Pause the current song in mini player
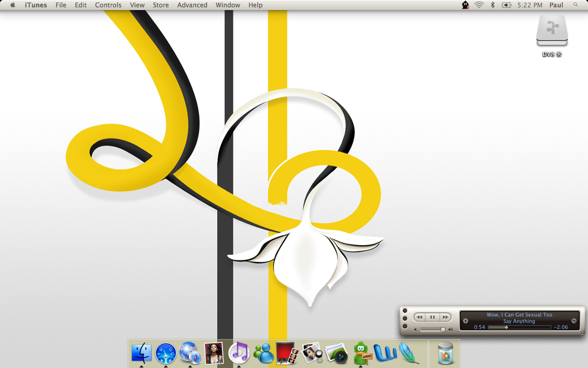Viewport: 588px width, 368px height. 432,317
